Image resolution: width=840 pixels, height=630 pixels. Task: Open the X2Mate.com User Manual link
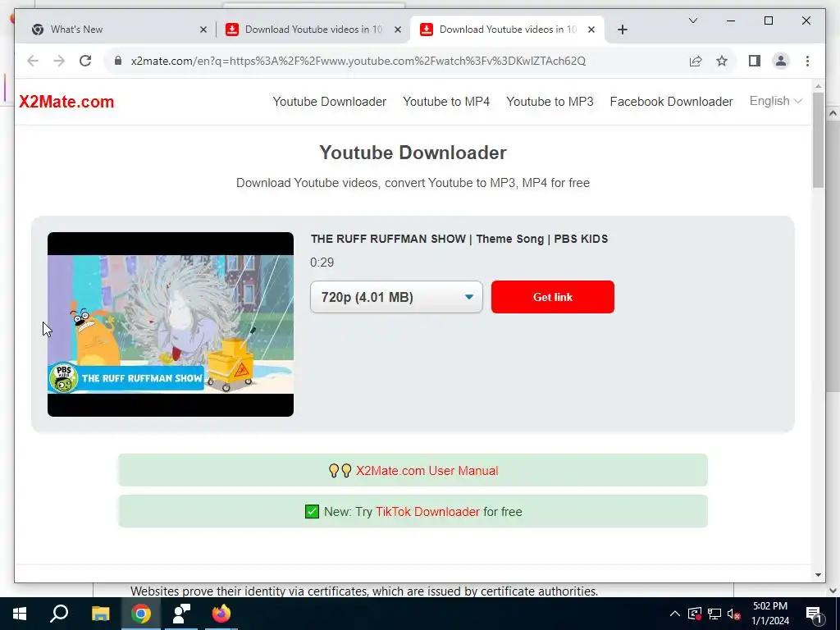tap(427, 470)
